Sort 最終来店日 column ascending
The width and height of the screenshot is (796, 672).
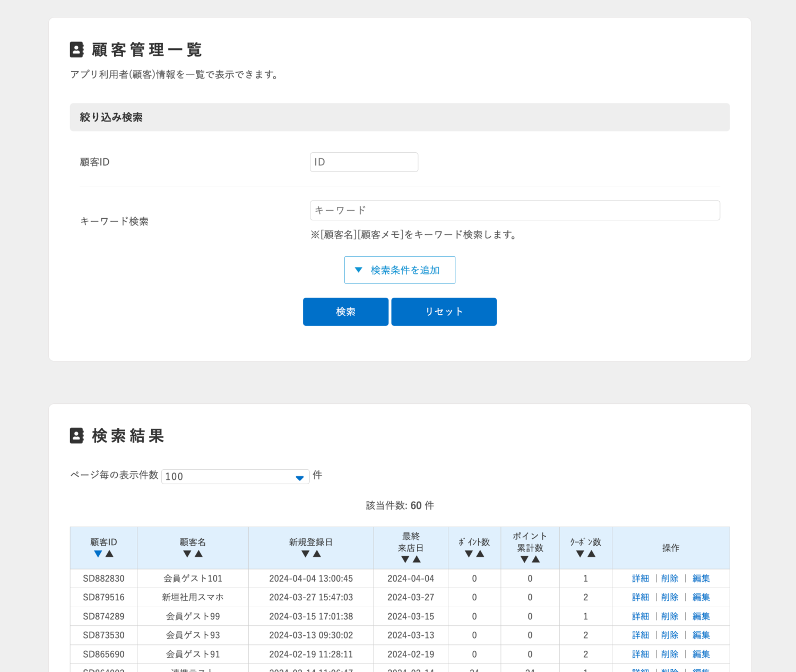pyautogui.click(x=417, y=560)
